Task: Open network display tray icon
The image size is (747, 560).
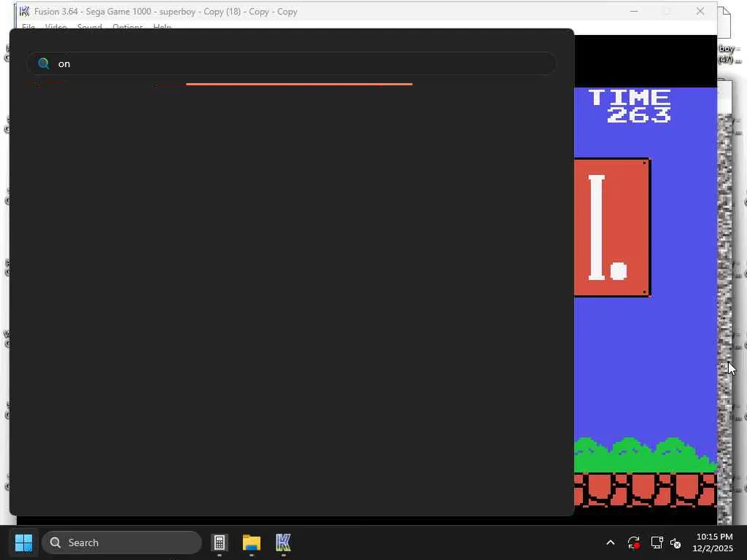Action: [657, 542]
